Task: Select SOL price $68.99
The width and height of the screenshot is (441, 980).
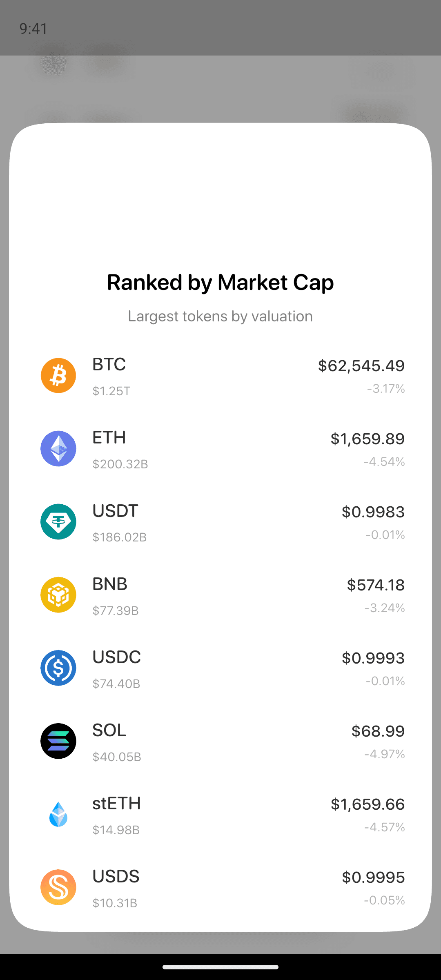Action: 378,731
